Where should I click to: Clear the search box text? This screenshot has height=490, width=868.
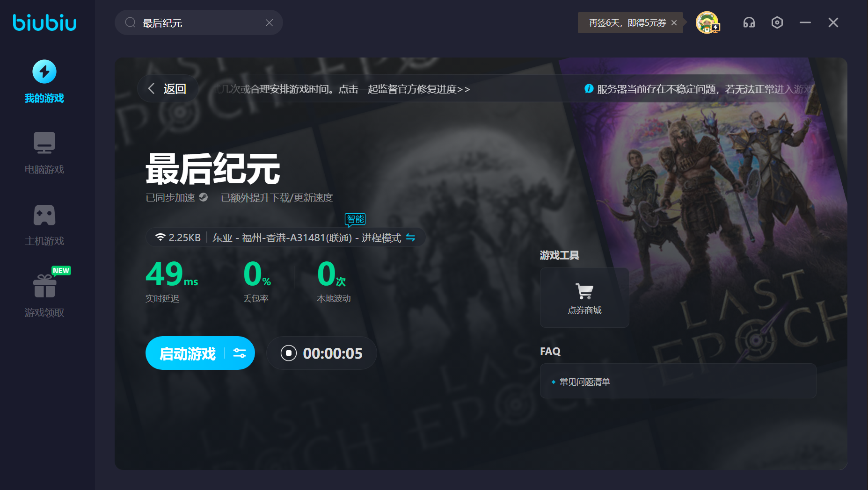pyautogui.click(x=269, y=23)
